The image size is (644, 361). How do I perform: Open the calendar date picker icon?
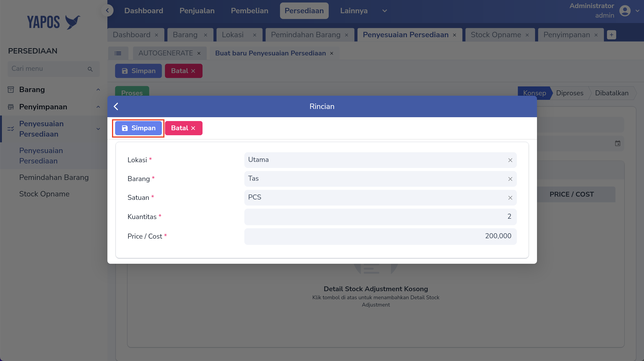(x=618, y=143)
